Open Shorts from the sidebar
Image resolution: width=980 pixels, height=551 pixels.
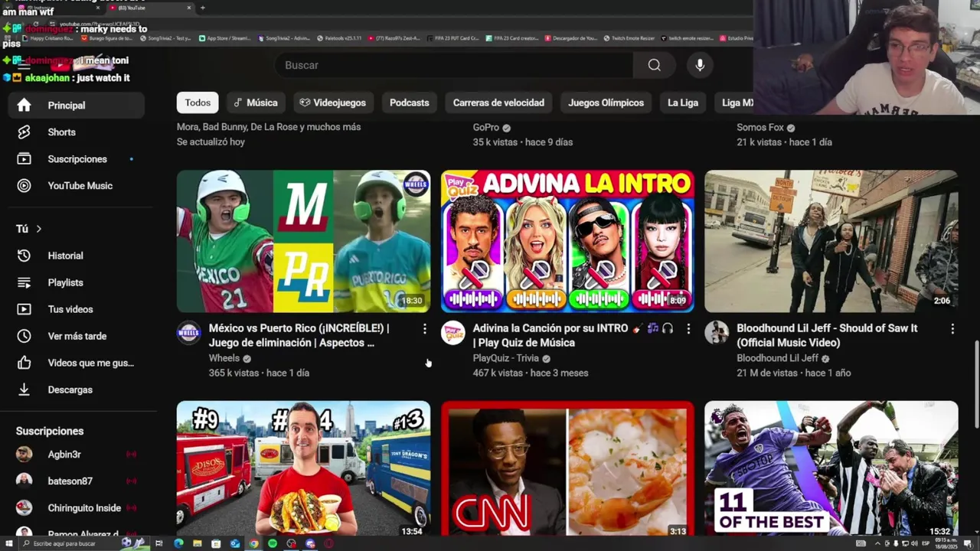click(77, 132)
